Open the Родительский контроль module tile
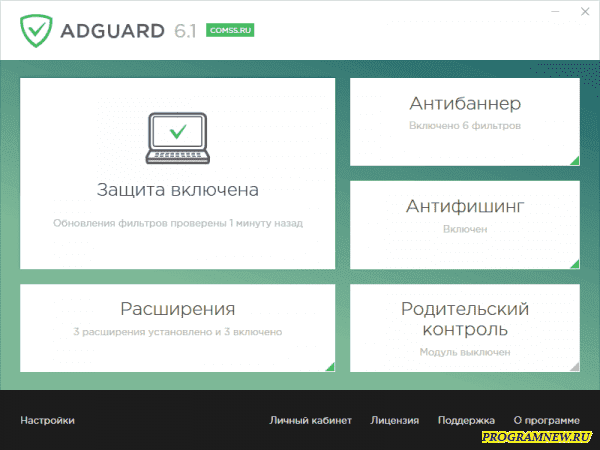 [465, 328]
